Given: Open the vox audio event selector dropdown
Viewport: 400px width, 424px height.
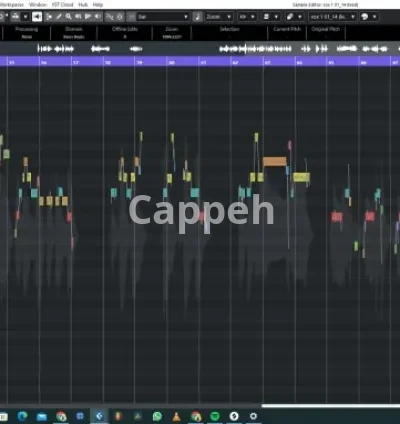Looking at the screenshot, I should coord(332,17).
